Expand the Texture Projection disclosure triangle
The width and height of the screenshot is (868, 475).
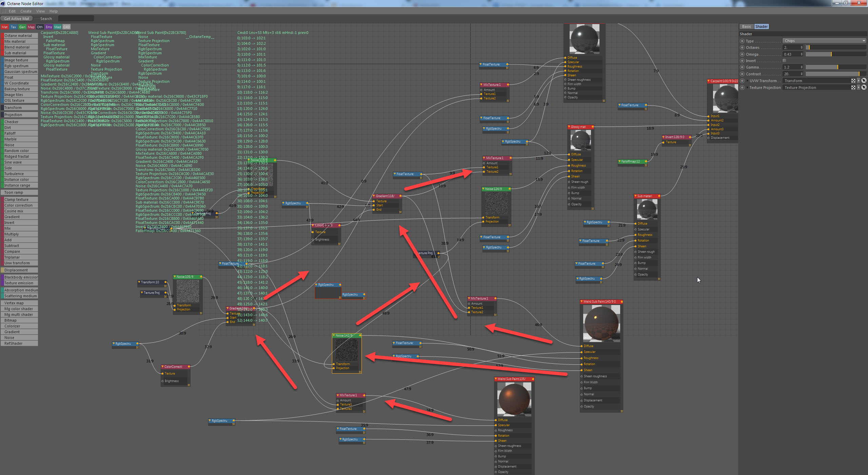(747, 88)
